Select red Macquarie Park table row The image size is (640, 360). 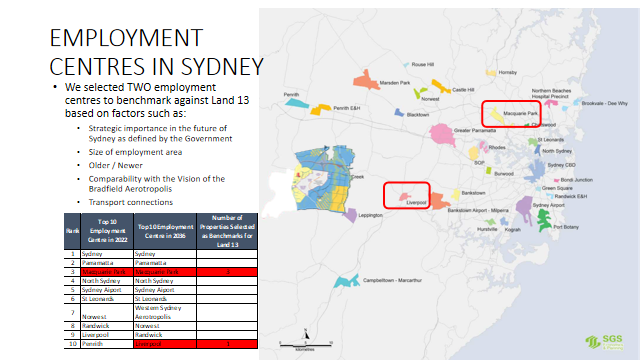coord(161,272)
